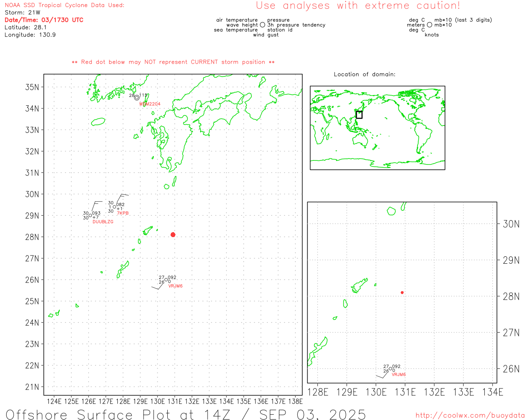Click 'wind gust' legend label
The height and width of the screenshot is (420, 525).
[x=266, y=35]
